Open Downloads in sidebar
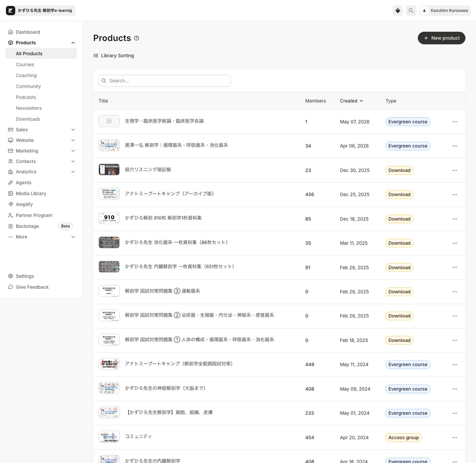 click(x=28, y=119)
